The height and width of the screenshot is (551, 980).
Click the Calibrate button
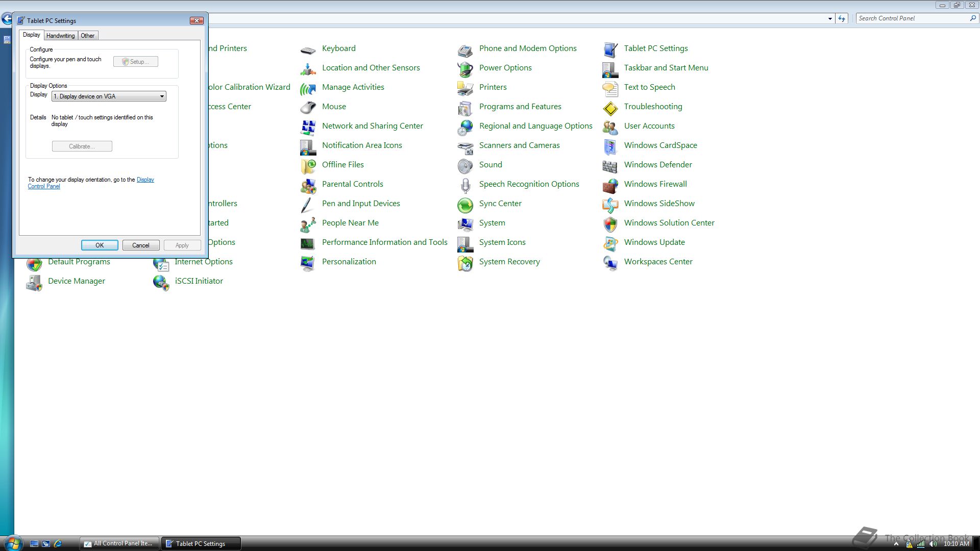coord(82,146)
